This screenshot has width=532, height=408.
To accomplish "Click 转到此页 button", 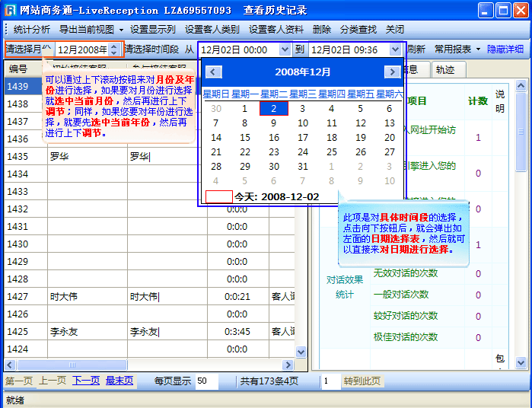I will click(362, 381).
